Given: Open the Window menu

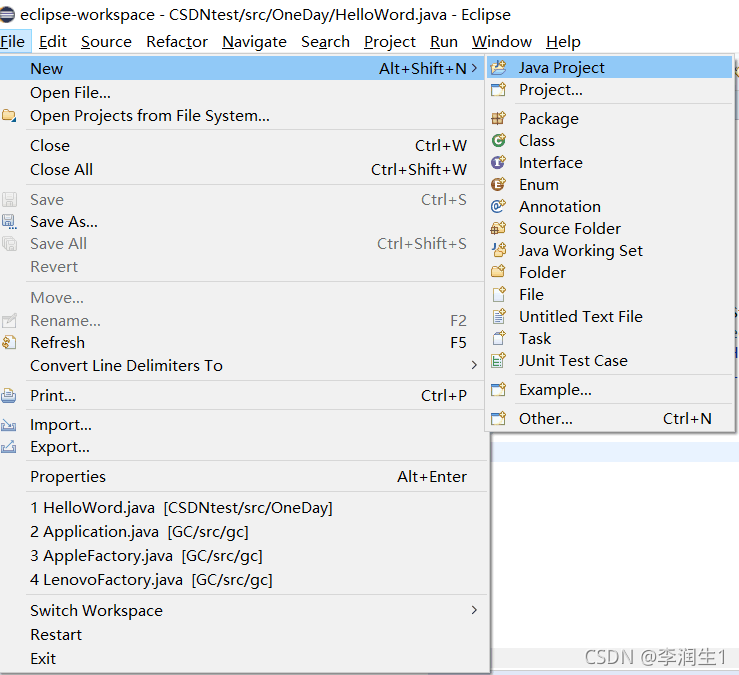Looking at the screenshot, I should click(x=502, y=42).
